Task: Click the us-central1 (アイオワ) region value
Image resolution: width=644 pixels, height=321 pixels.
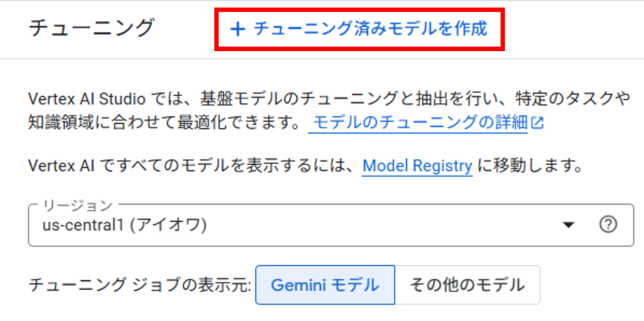Action: coord(125,226)
